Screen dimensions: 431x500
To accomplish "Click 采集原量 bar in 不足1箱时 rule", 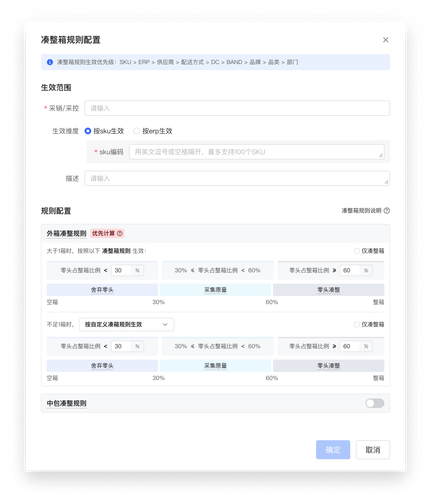I will coord(215,366).
